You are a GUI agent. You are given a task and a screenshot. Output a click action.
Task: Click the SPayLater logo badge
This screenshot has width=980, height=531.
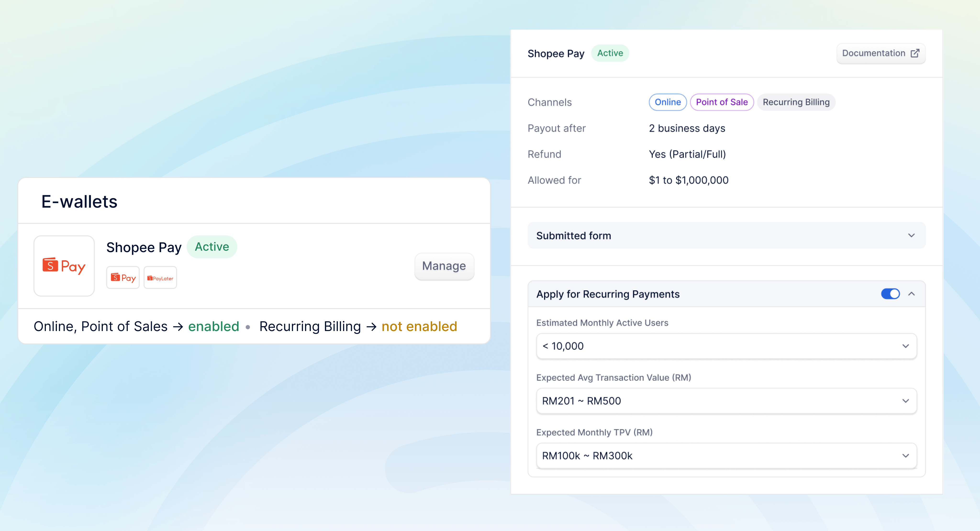160,278
